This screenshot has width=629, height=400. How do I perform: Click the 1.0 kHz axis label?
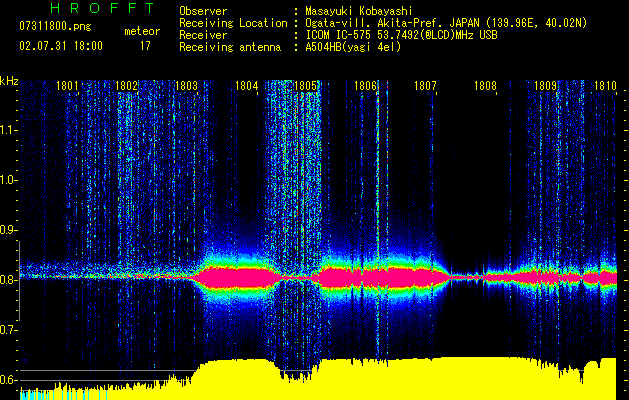click(x=8, y=180)
